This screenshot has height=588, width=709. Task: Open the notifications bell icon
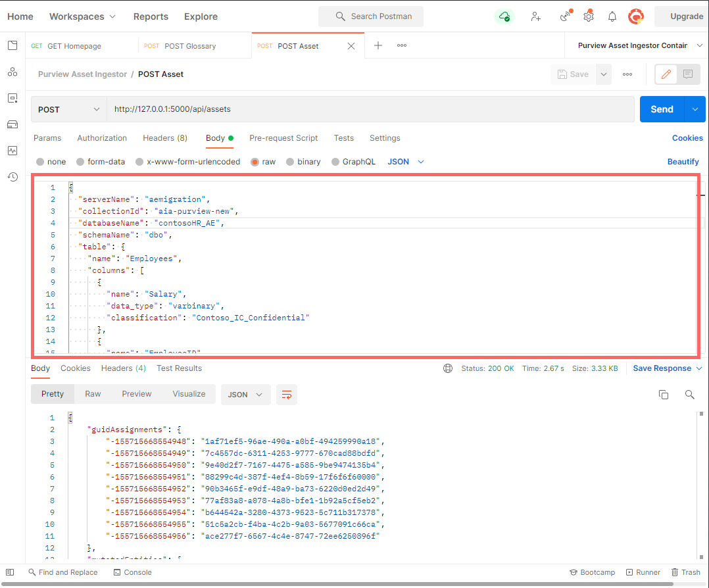coord(612,16)
